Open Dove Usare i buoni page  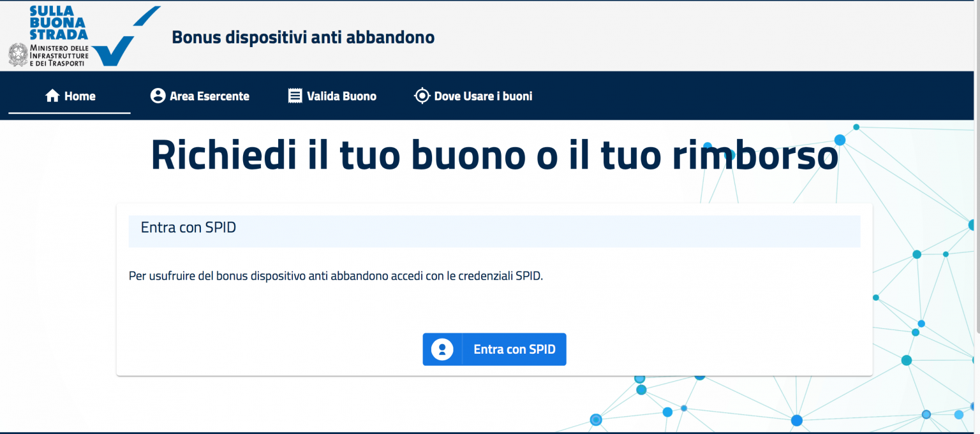click(x=473, y=96)
